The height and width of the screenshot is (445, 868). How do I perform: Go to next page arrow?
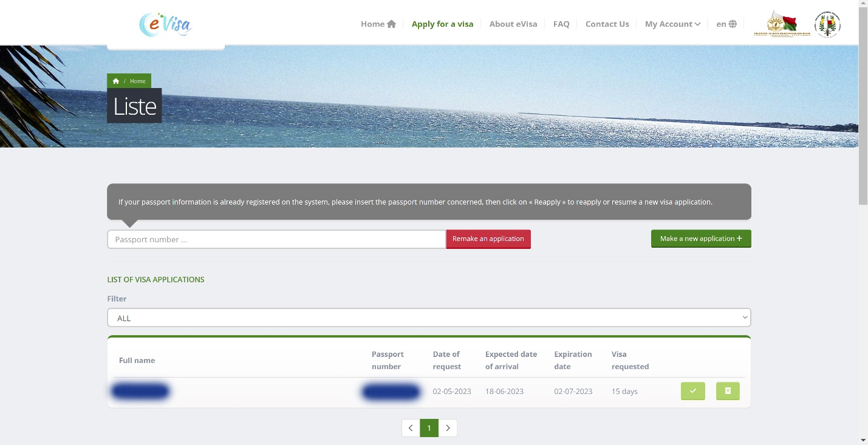coord(448,428)
